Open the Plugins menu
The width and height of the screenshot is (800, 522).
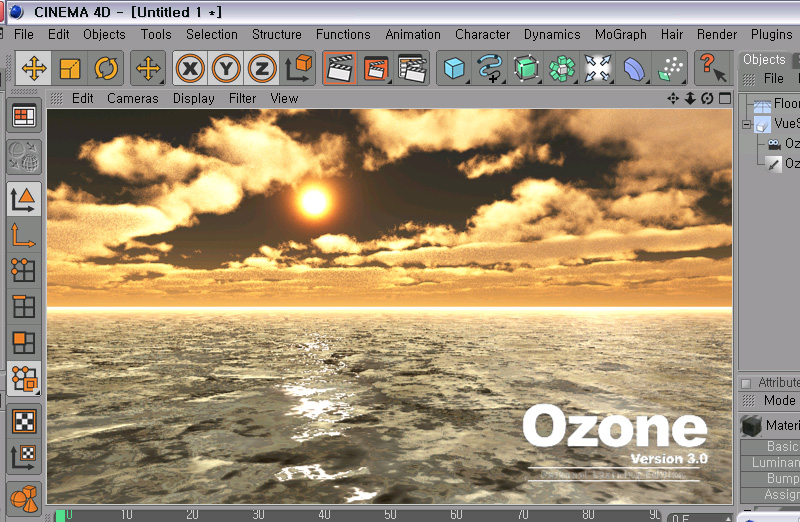pos(771,34)
